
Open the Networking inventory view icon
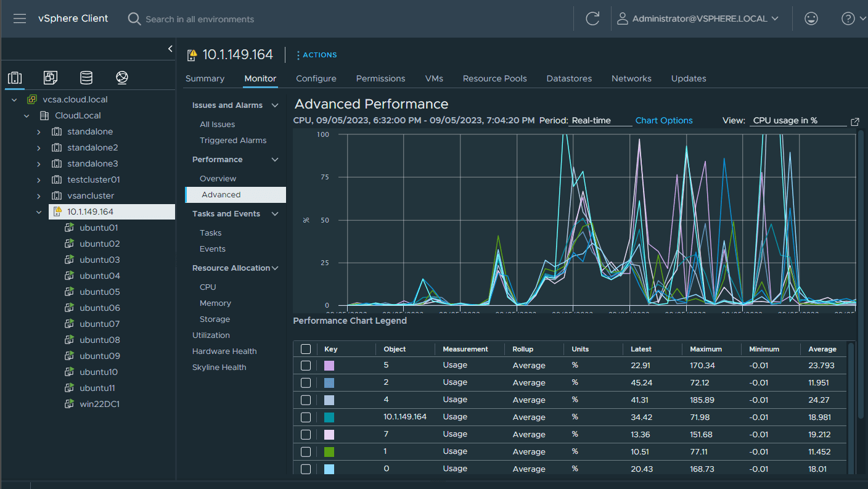(122, 78)
